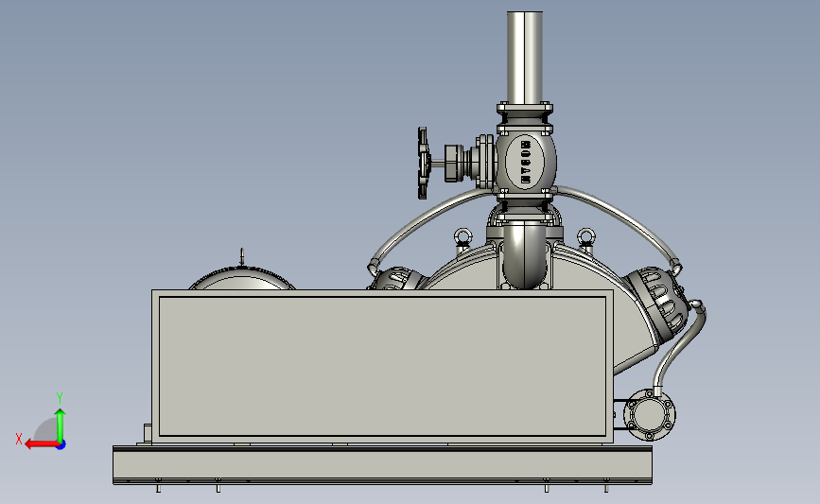Pick the pipe elbow below the valve
The image size is (820, 504).
525,254
